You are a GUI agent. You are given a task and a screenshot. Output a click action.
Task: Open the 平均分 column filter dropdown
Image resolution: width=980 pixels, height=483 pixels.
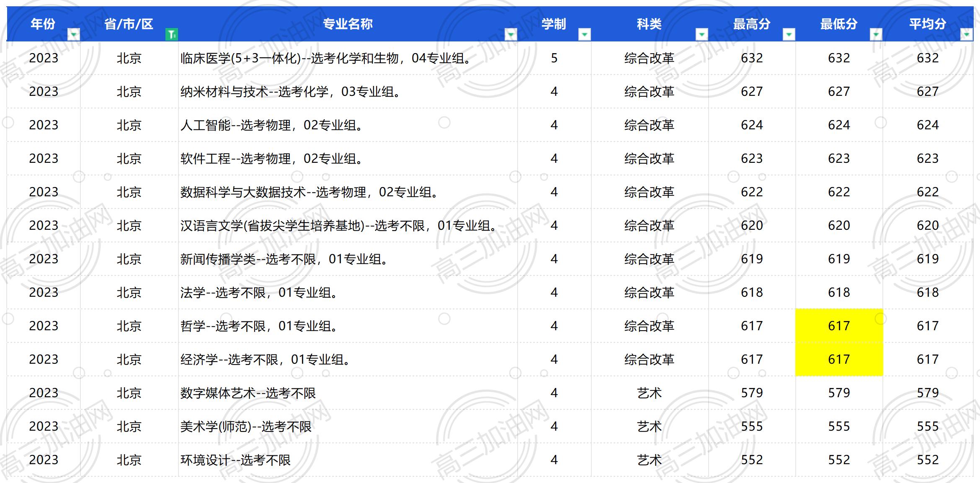(967, 34)
